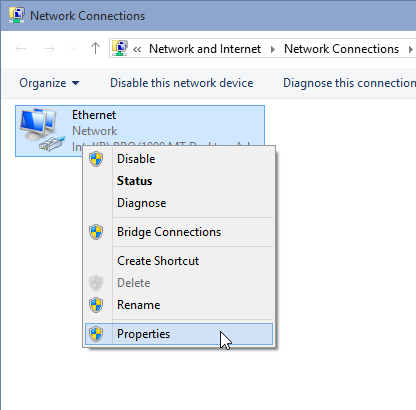416x410 pixels.
Task: Click the Back arrow navigation button
Action: [21, 49]
